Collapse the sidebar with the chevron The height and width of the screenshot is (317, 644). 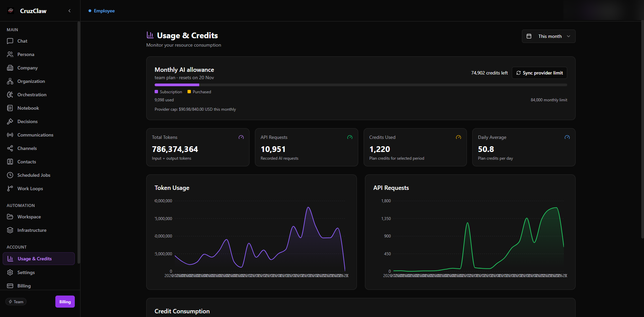(x=69, y=11)
